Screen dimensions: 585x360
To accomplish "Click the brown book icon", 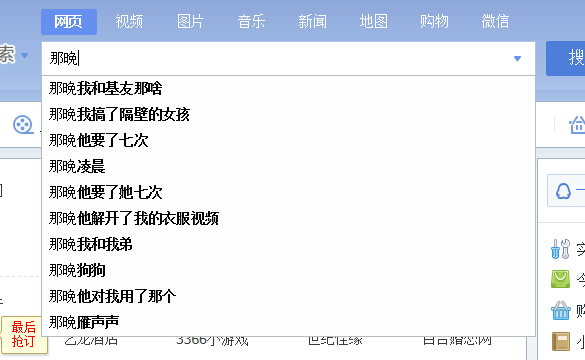I will tap(561, 341).
